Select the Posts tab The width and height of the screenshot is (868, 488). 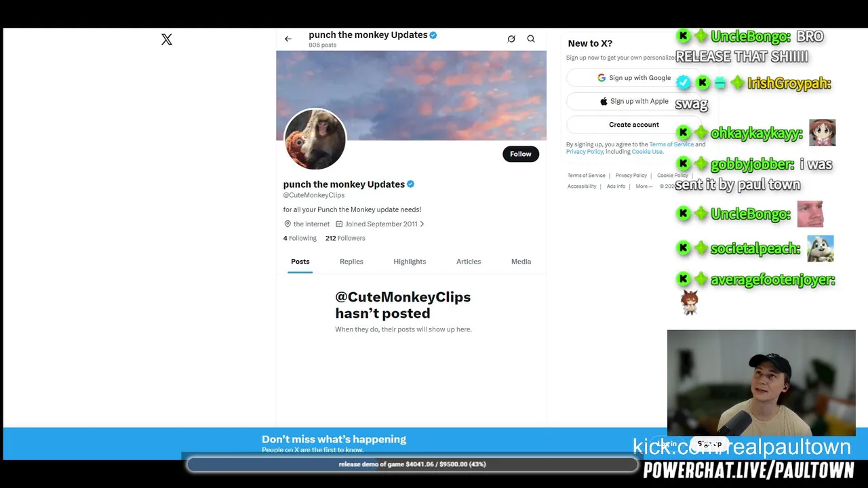tap(300, 262)
